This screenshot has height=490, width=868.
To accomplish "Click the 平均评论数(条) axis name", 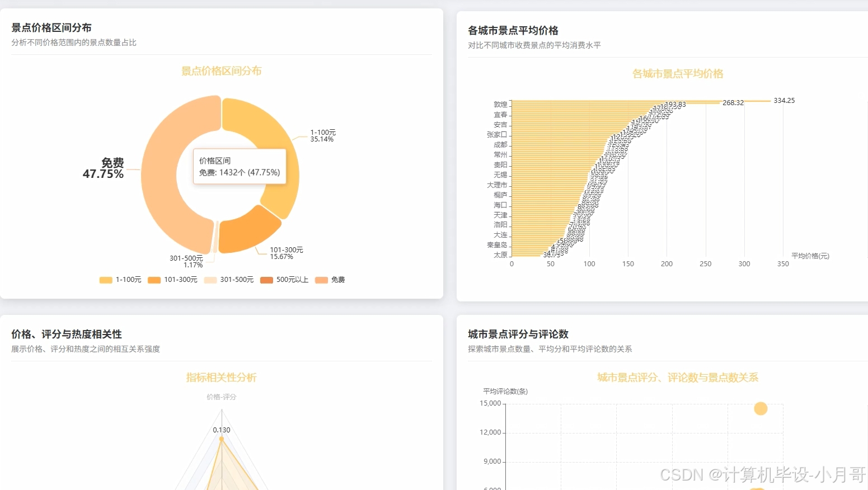I will click(505, 392).
